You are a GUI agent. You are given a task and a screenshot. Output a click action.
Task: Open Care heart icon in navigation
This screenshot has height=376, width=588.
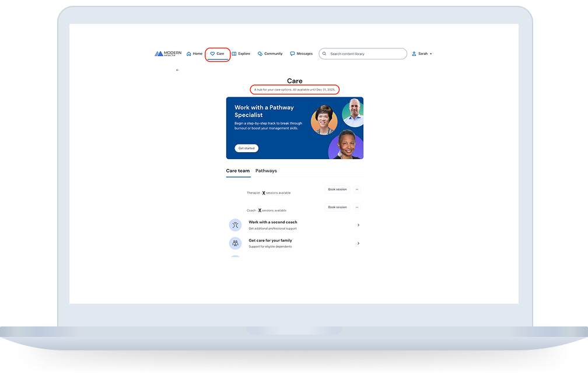(x=212, y=54)
